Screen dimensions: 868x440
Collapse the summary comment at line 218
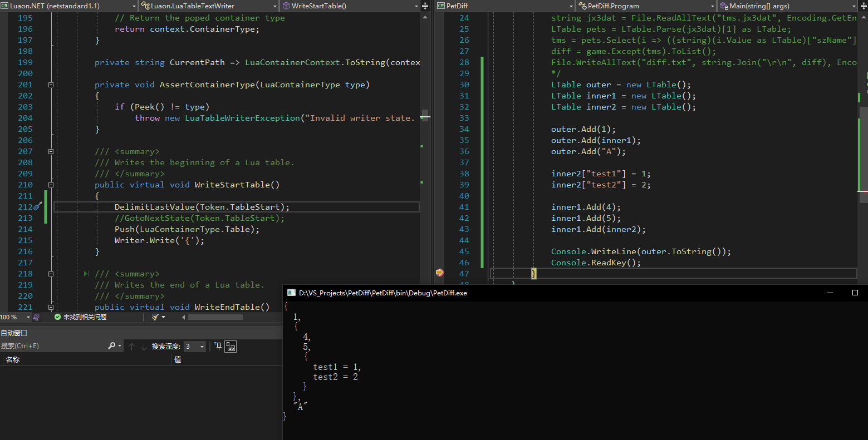(x=51, y=274)
